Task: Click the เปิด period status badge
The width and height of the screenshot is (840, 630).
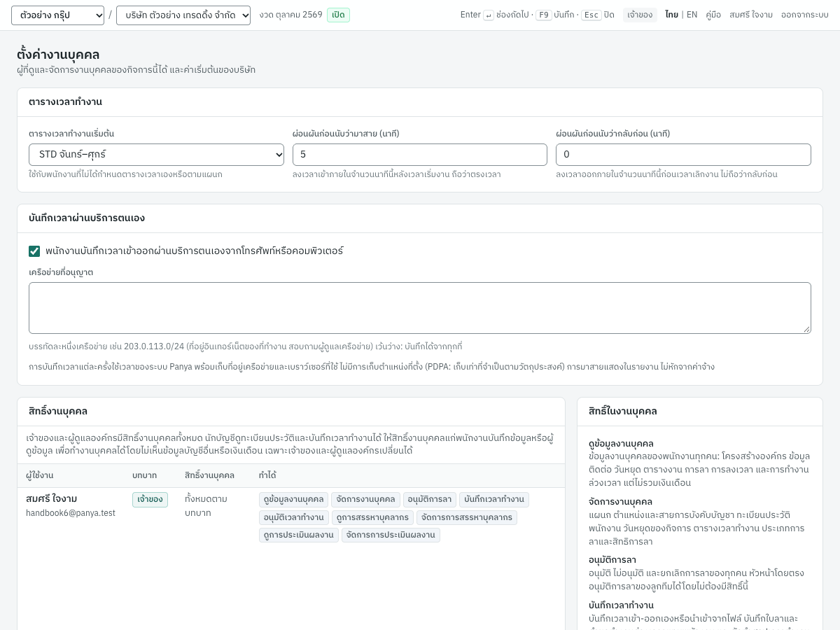Action: (338, 15)
